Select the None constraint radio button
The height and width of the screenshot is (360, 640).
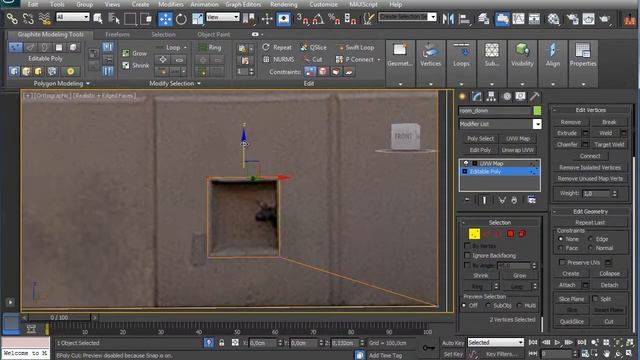[560, 239]
